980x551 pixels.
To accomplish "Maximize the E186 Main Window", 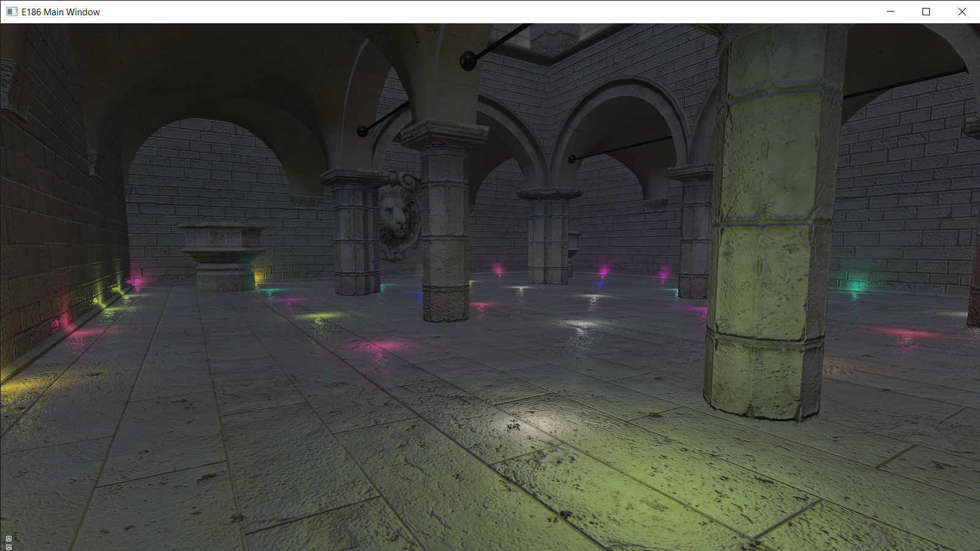I will (926, 12).
